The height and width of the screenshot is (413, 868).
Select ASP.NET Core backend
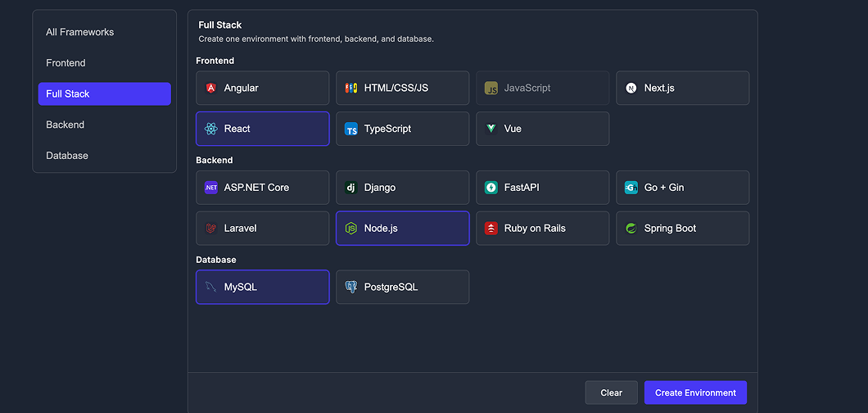click(x=262, y=188)
